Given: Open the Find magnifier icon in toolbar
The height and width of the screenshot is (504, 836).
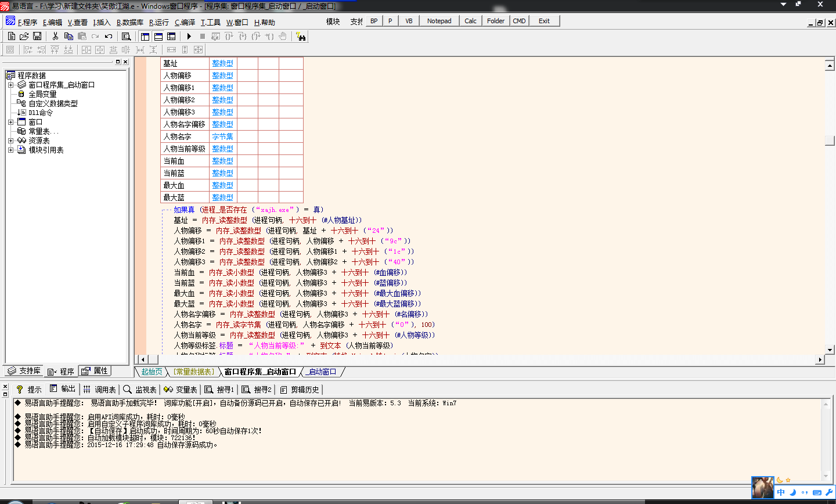Looking at the screenshot, I should pyautogui.click(x=126, y=36).
